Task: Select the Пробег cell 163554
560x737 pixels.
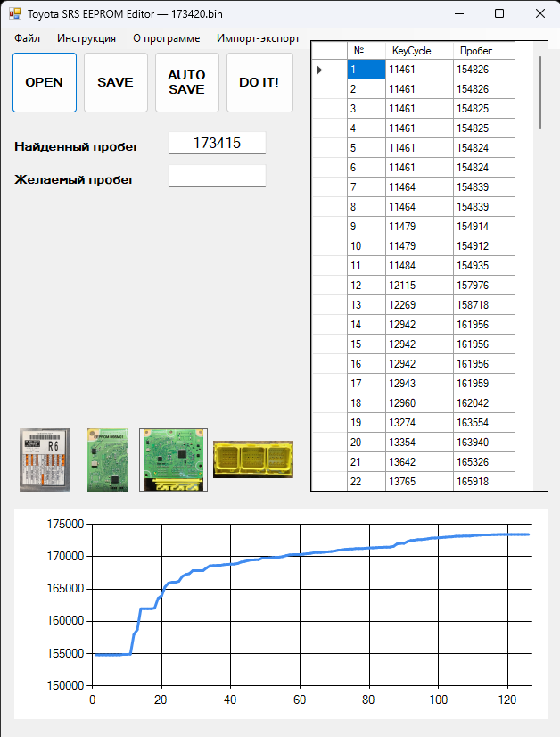Action: [x=484, y=423]
